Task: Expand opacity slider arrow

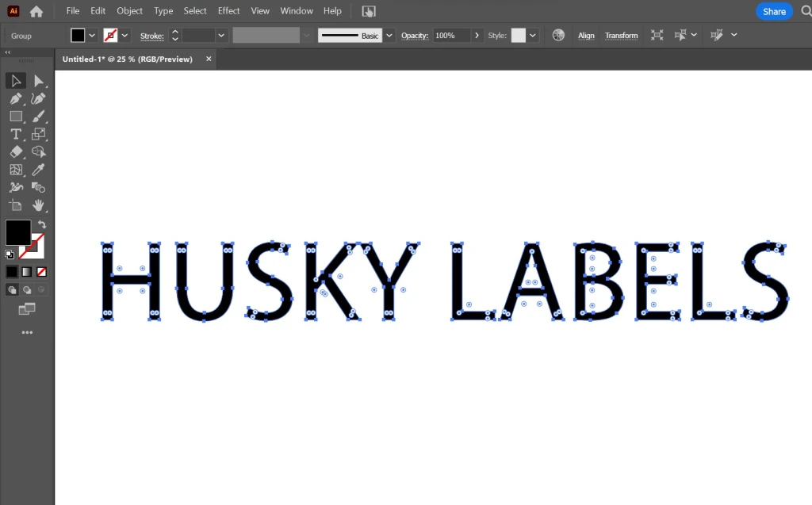Action: (x=477, y=35)
